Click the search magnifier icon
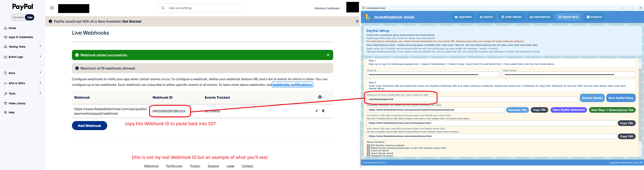The image size is (644, 170). [x=163, y=8]
